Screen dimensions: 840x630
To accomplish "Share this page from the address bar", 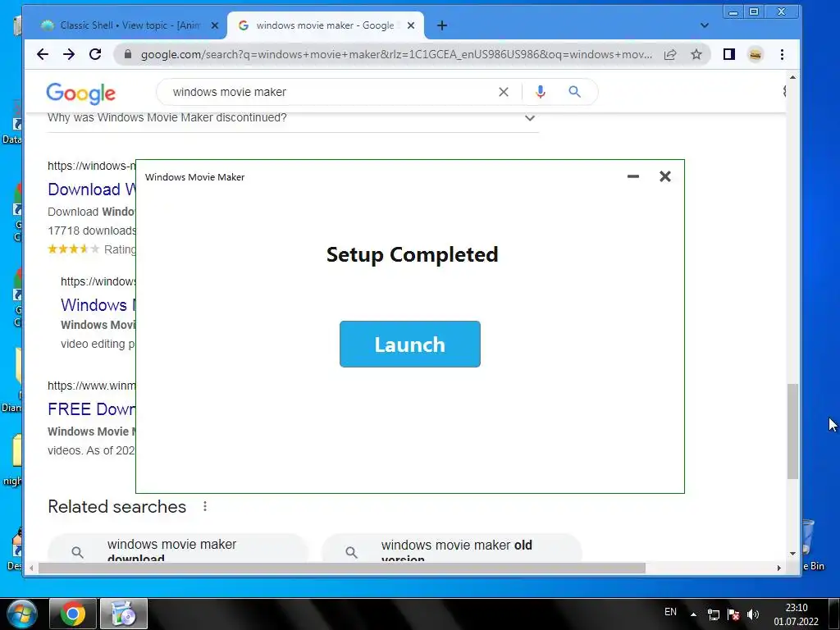I will [670, 54].
